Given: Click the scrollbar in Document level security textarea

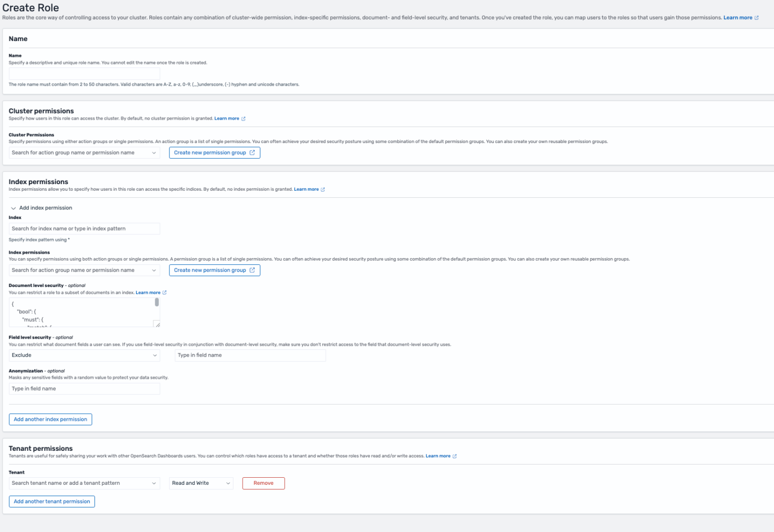Looking at the screenshot, I should coord(157,302).
